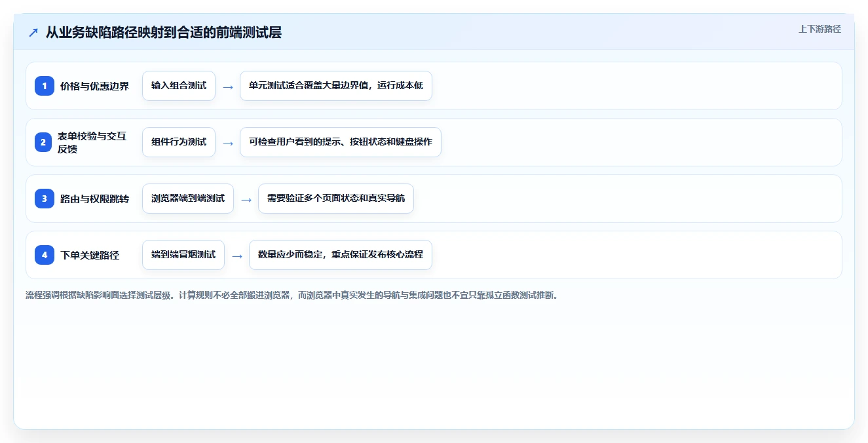The height and width of the screenshot is (443, 868).
Task: Click the 表单校验与交互反馈 label
Action: point(92,142)
